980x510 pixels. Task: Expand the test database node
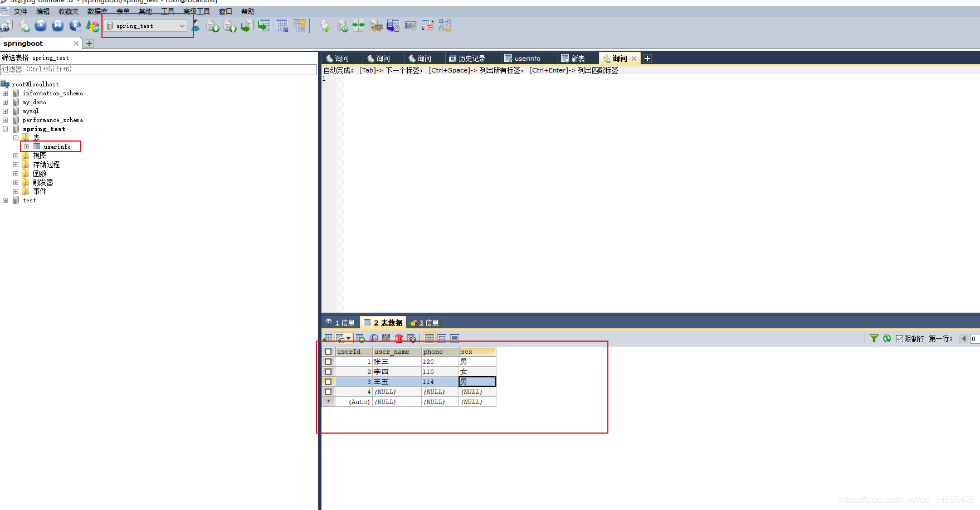coord(6,200)
